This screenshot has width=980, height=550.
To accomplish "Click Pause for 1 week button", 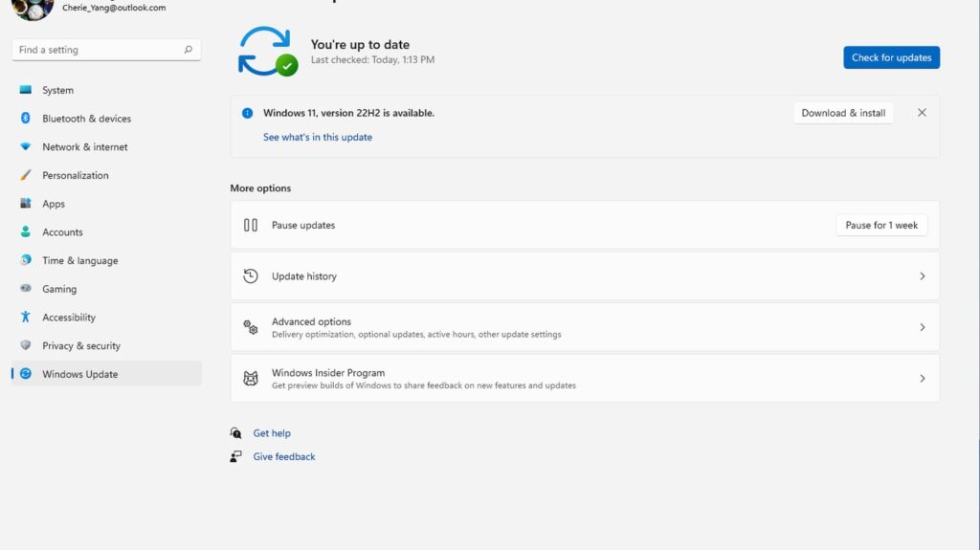I will (881, 225).
